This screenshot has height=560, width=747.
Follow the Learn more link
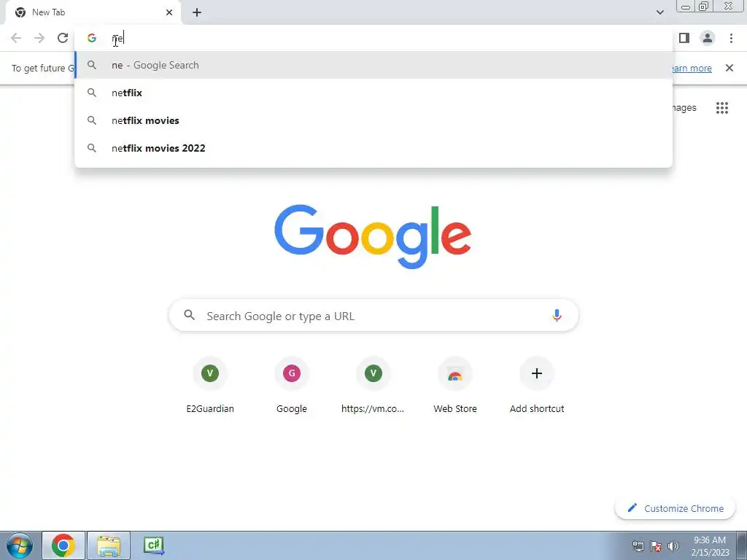(x=692, y=68)
